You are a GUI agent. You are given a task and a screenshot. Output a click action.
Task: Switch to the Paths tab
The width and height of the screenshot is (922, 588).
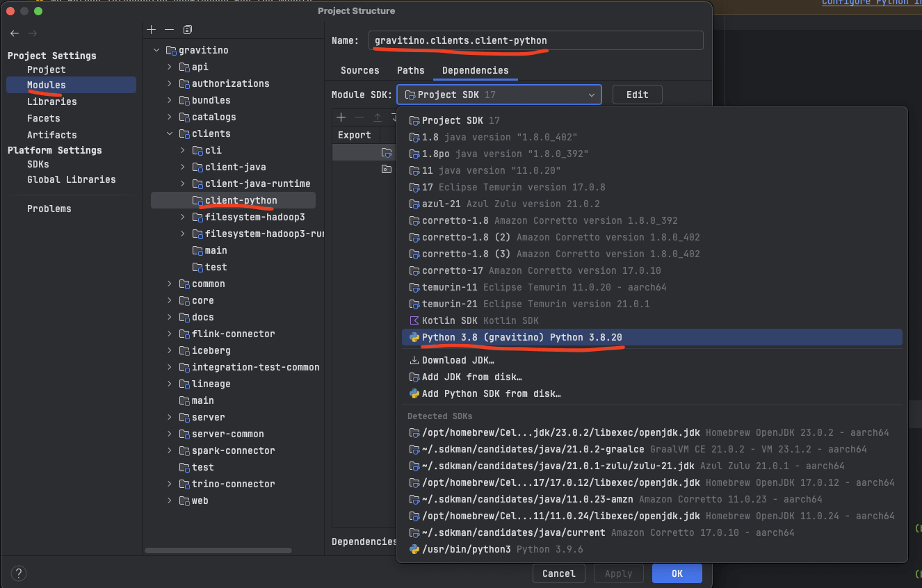click(411, 70)
